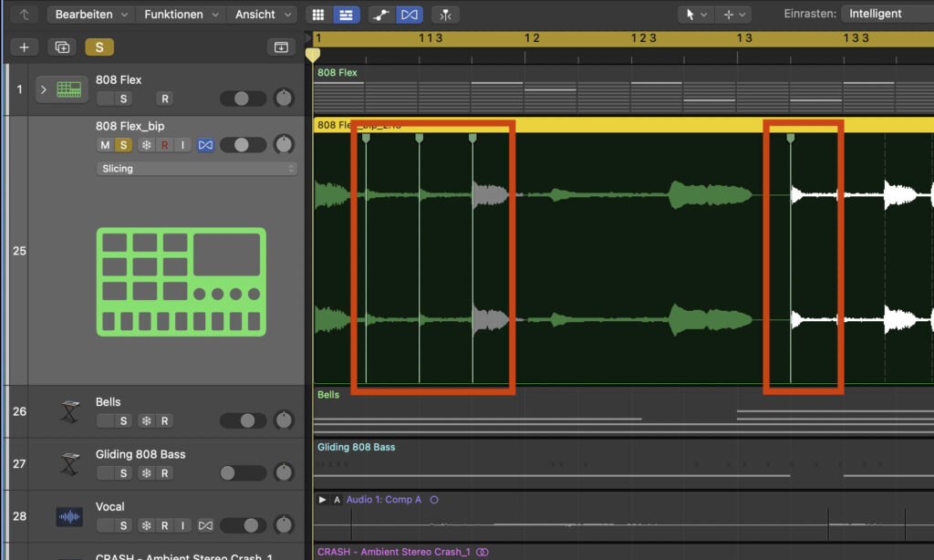Toggle the automation curve button
The image size is (934, 560).
[381, 15]
